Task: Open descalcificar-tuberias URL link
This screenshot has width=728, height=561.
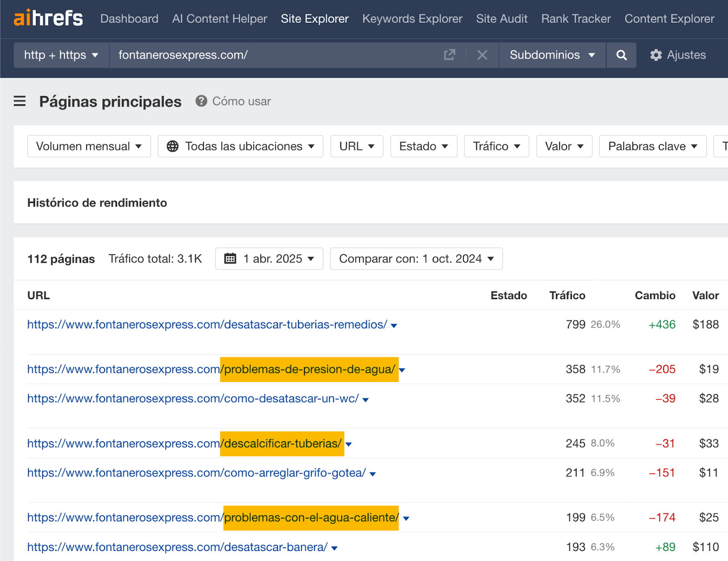Action: pos(184,444)
